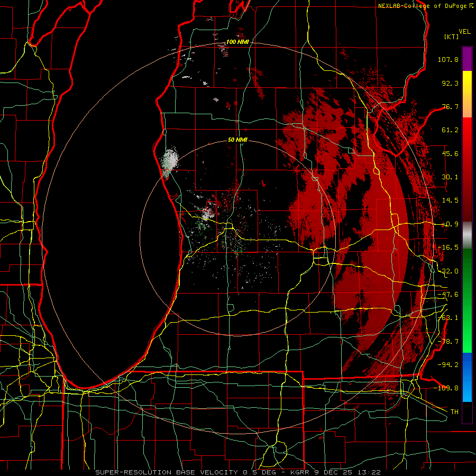Screen dimensions: 476x476
Task: Click the VEL legend title
Action: [x=464, y=32]
